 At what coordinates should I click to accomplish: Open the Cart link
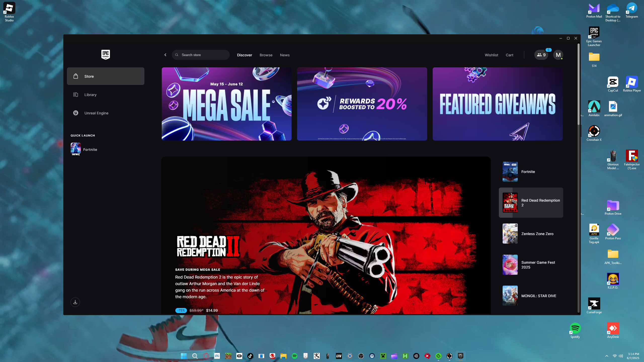click(509, 55)
